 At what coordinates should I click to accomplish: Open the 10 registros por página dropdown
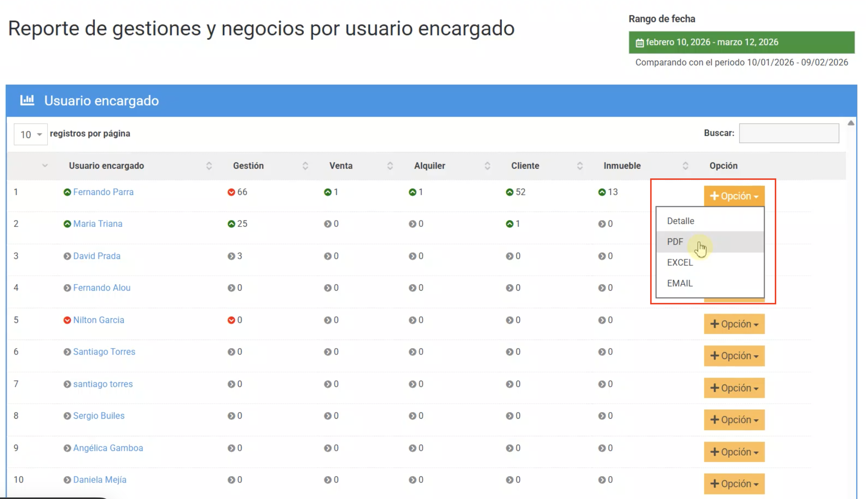click(x=30, y=134)
